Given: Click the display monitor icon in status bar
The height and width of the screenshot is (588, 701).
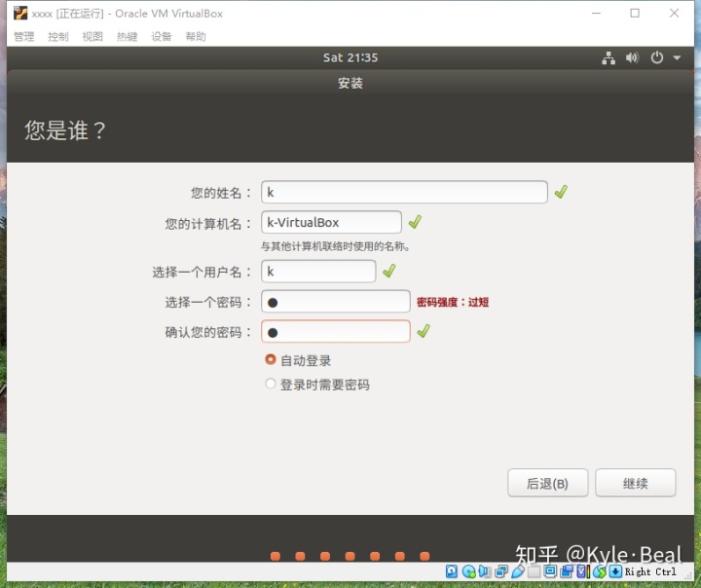Looking at the screenshot, I should 550,571.
